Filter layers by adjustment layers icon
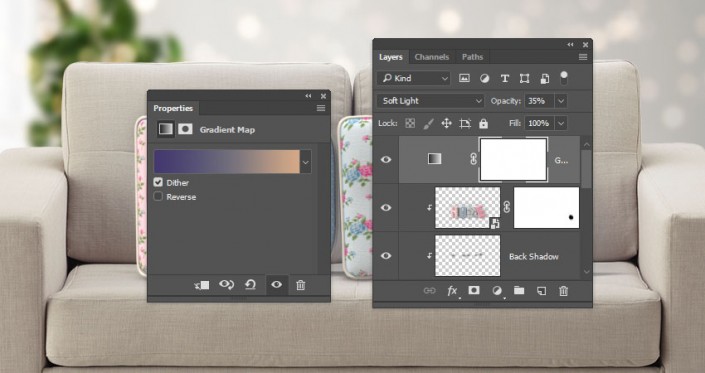Image resolution: width=705 pixels, height=373 pixels. click(x=484, y=78)
